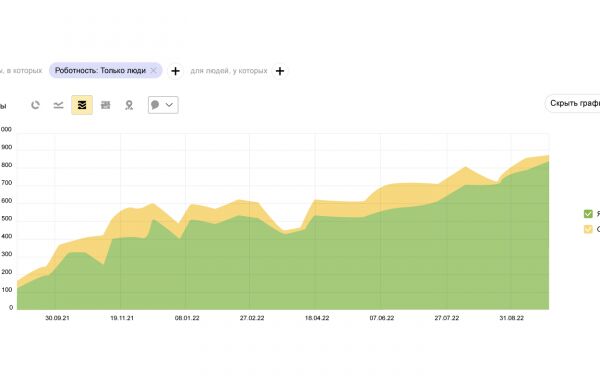Click the 27.07.22 date label on axis
Image resolution: width=600 pixels, height=384 pixels.
point(447,318)
